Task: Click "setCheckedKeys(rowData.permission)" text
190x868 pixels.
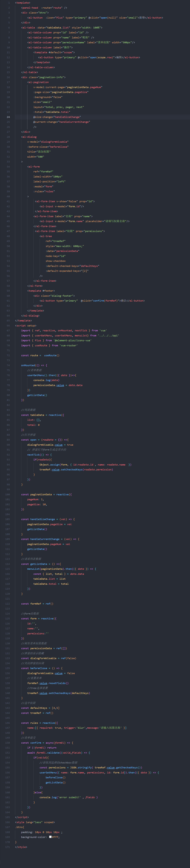Action: click(87, 470)
